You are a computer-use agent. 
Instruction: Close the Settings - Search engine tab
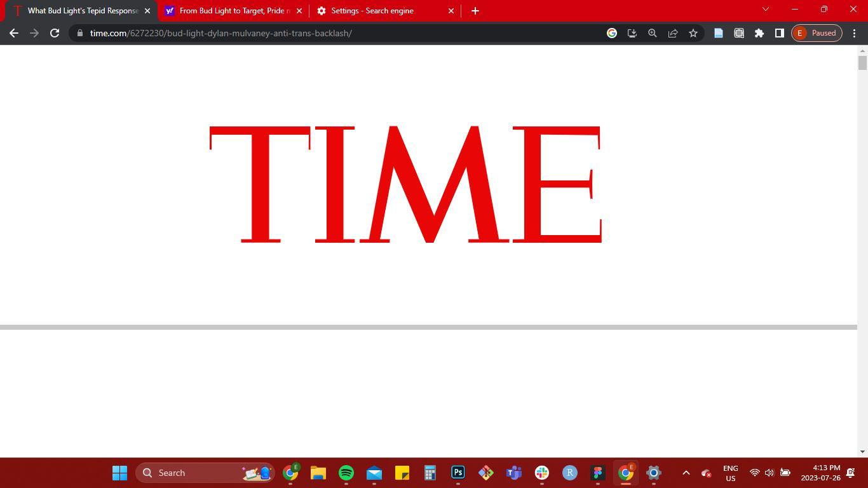coord(451,11)
